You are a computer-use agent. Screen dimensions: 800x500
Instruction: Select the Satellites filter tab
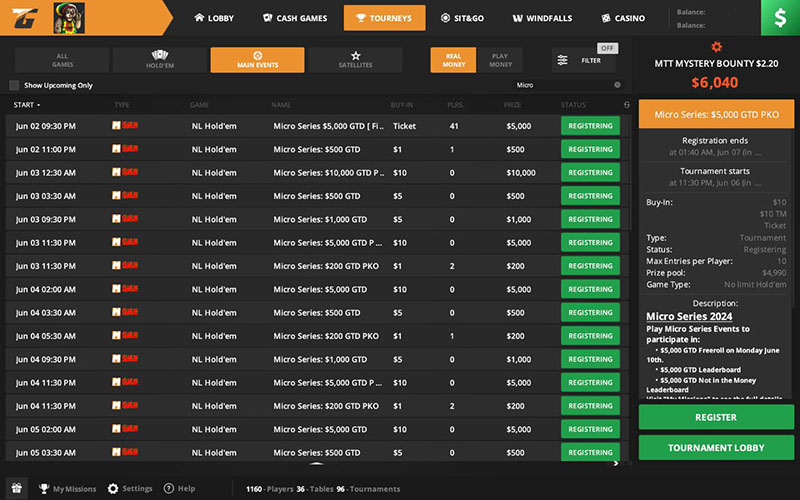pos(355,60)
